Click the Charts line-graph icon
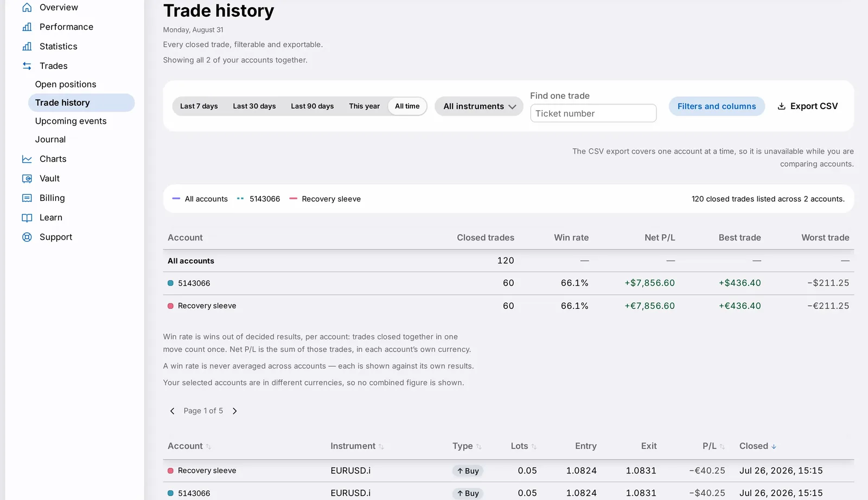The width and height of the screenshot is (868, 500). (x=27, y=159)
